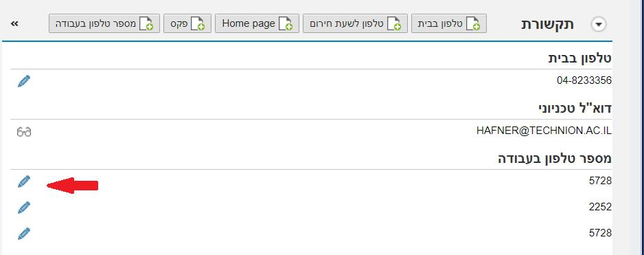Add a טלפון לשעת חירום record
This screenshot has width=644, height=255.
coord(355,23)
